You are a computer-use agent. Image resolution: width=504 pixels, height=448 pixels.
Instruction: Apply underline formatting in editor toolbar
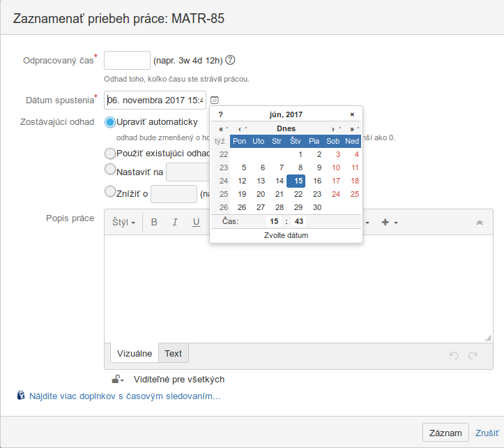coord(196,222)
